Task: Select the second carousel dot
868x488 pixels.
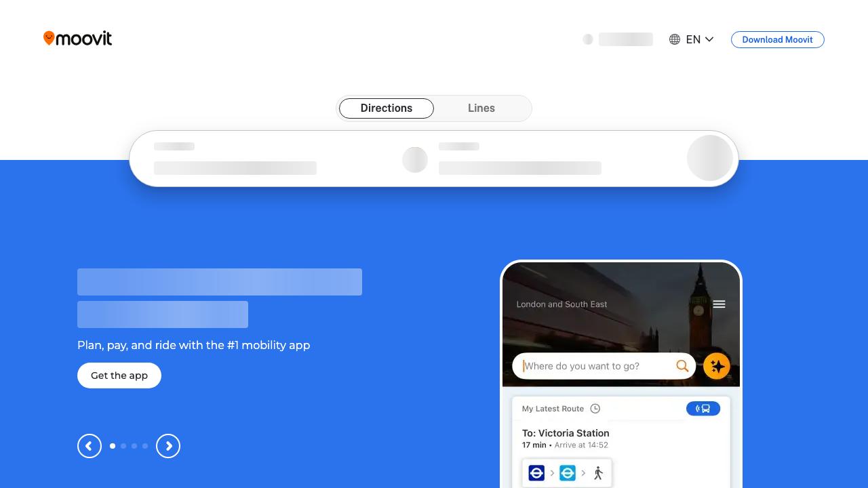Action: point(123,446)
